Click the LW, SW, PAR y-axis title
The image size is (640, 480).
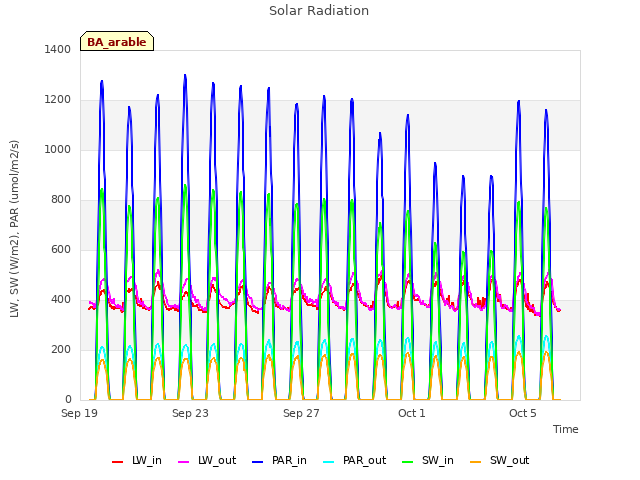(x=14, y=229)
